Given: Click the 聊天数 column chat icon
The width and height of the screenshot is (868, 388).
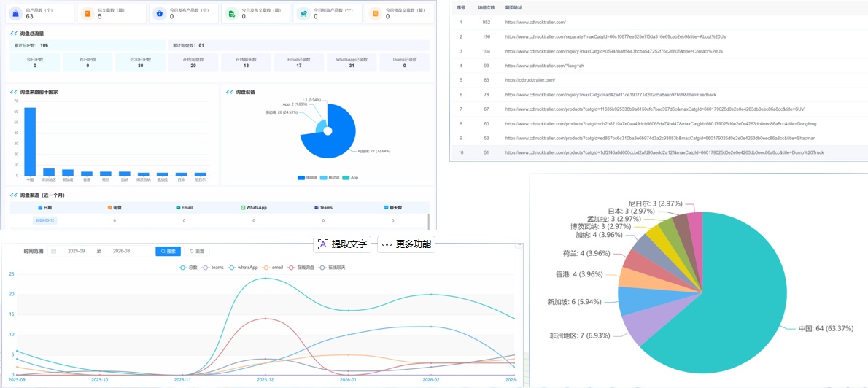Looking at the screenshot, I should pos(386,208).
